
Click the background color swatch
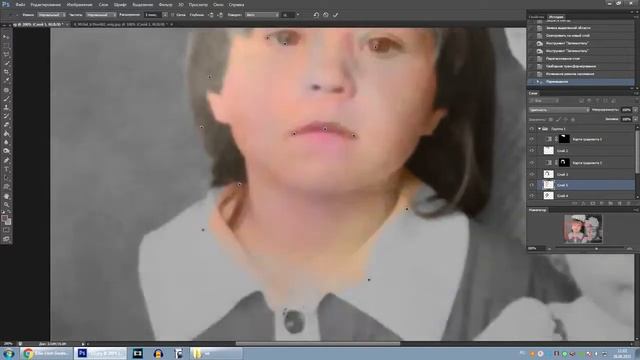tap(9, 222)
